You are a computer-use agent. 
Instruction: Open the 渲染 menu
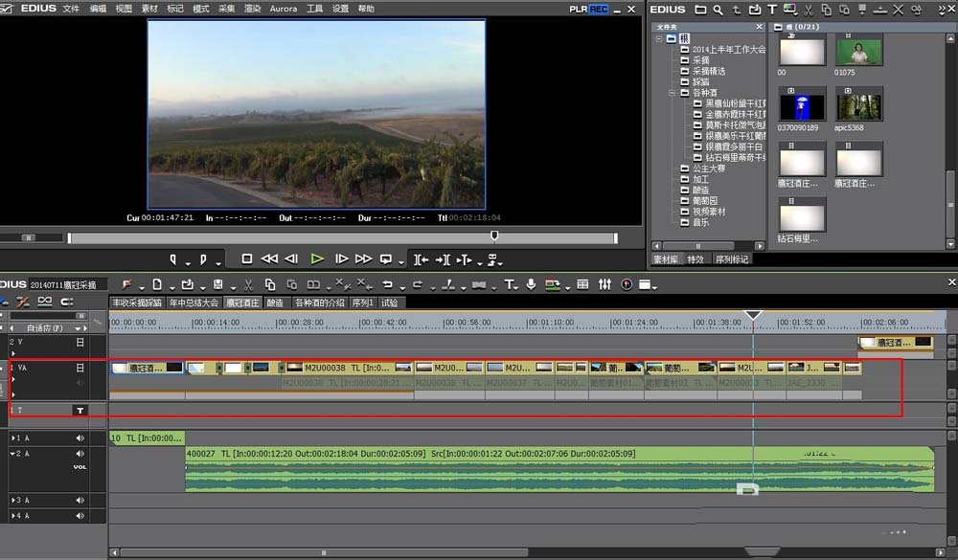pos(252,9)
